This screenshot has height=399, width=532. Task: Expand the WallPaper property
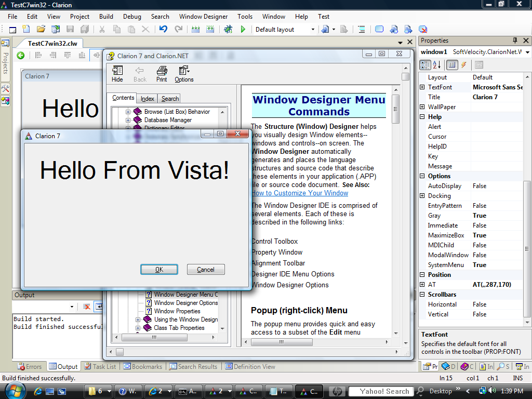click(x=422, y=107)
